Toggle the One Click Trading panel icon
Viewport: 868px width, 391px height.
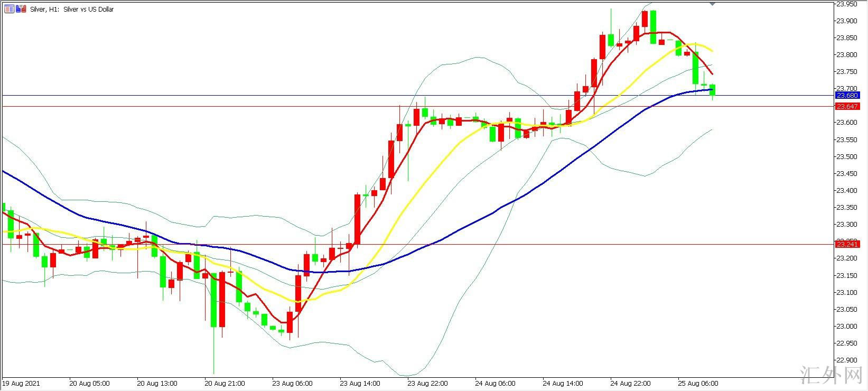[x=21, y=9]
